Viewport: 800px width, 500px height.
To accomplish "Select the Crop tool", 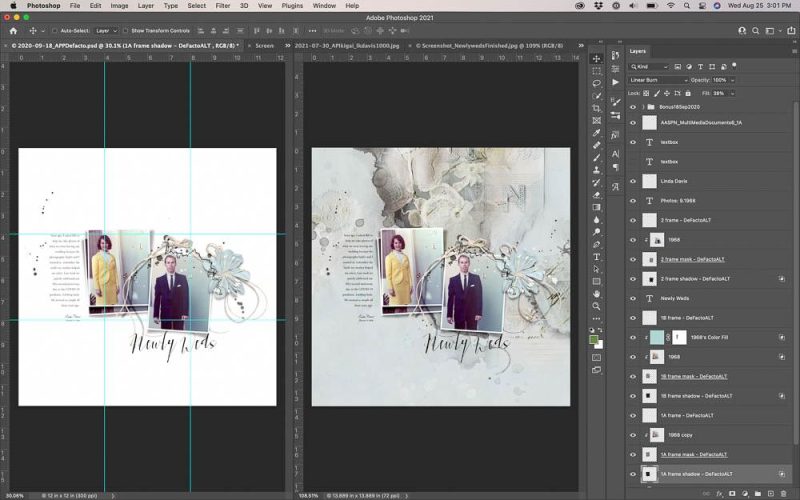I will click(x=596, y=108).
